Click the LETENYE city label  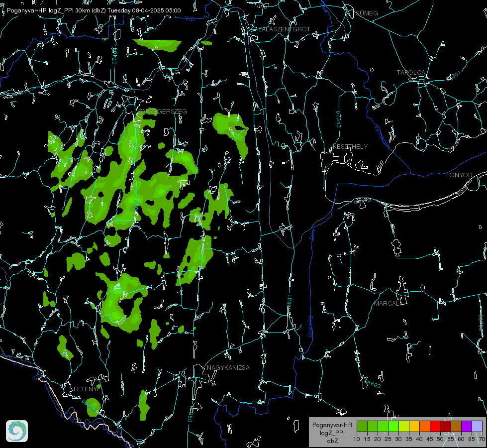point(87,389)
